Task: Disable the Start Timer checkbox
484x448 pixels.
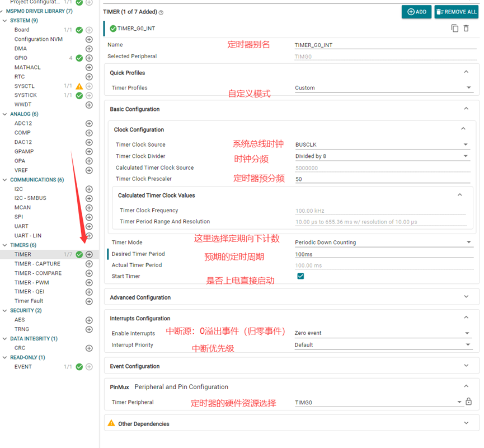Action: [300, 276]
